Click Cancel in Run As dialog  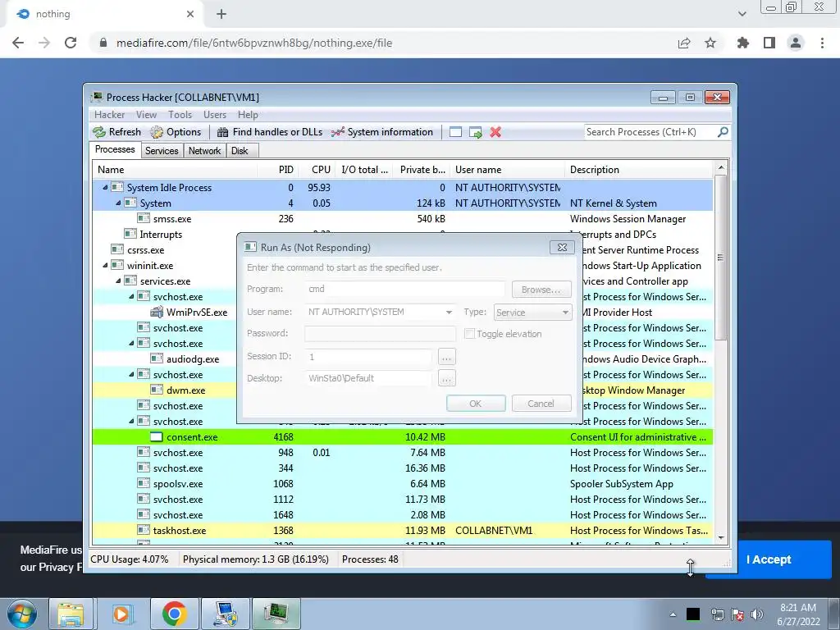click(x=541, y=404)
